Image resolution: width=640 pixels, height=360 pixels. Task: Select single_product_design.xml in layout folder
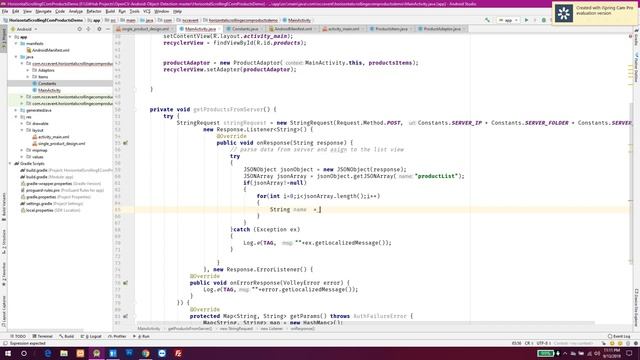coord(61,144)
